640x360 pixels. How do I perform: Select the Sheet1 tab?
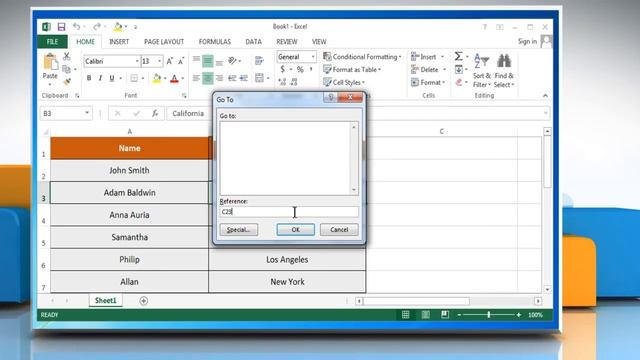(106, 300)
